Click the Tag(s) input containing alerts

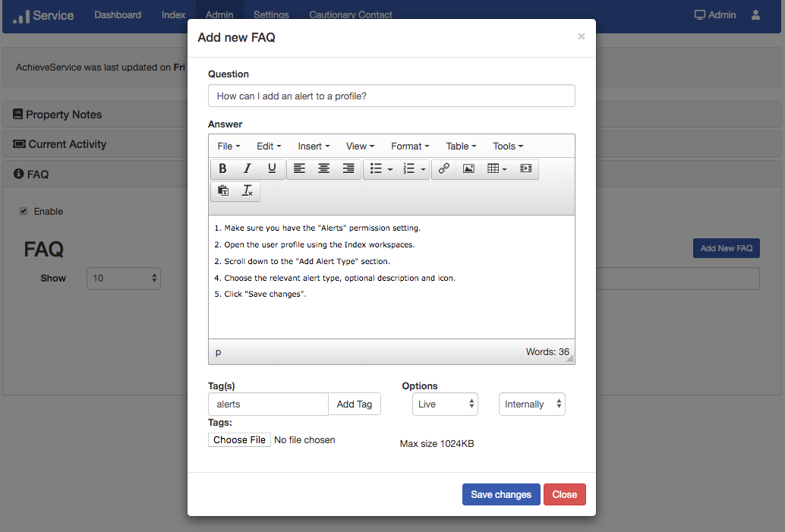[x=268, y=405]
